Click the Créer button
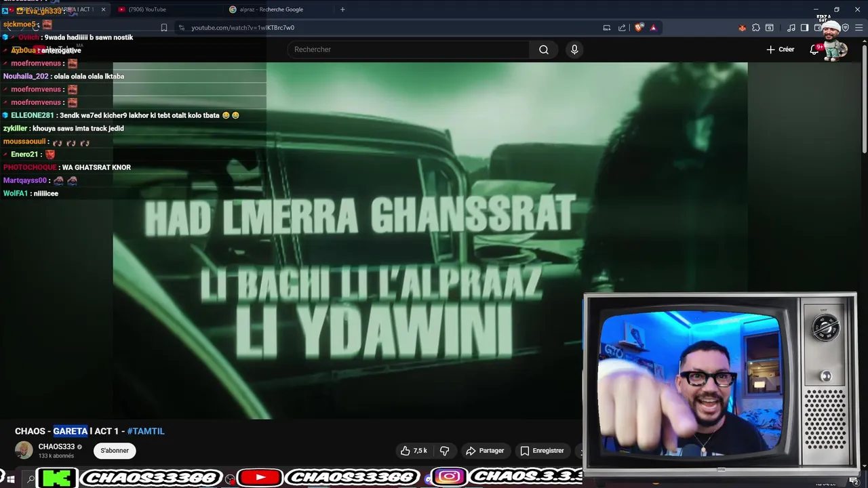The width and height of the screenshot is (868, 488). (x=781, y=49)
